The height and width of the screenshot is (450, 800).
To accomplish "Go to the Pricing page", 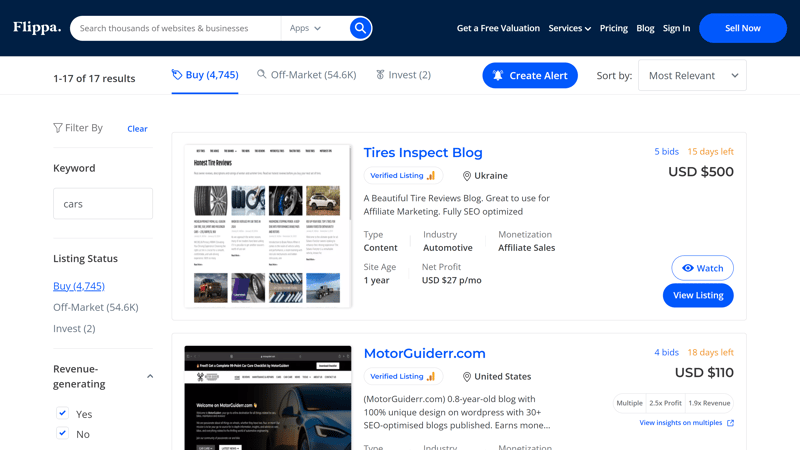I will point(613,28).
